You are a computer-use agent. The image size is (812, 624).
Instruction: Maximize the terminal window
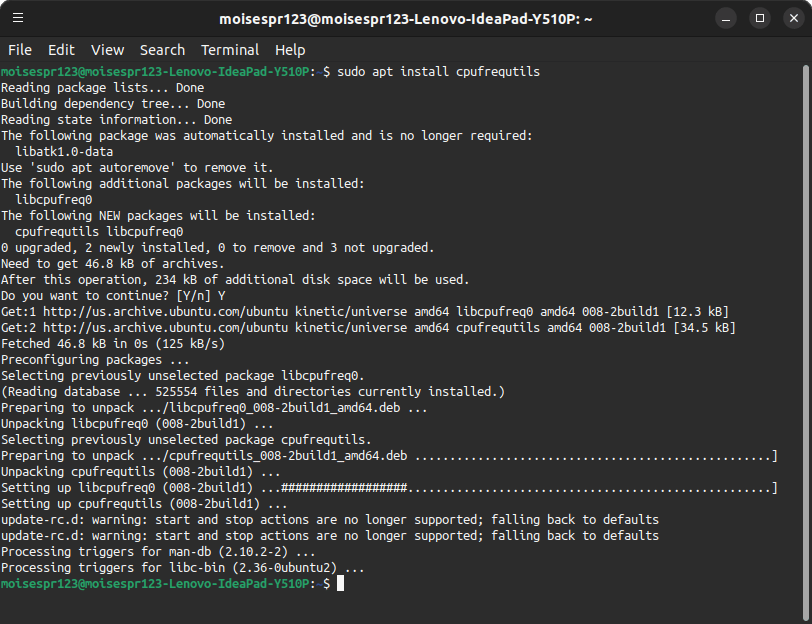pyautogui.click(x=760, y=18)
